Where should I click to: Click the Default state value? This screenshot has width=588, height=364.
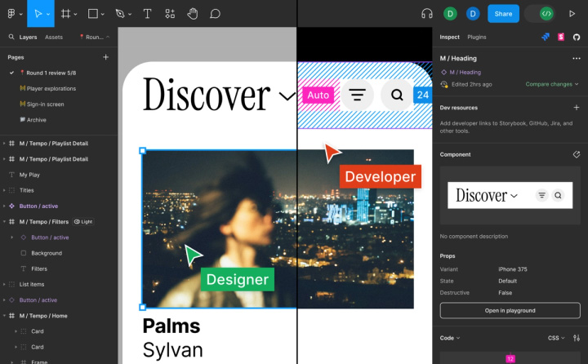(507, 281)
